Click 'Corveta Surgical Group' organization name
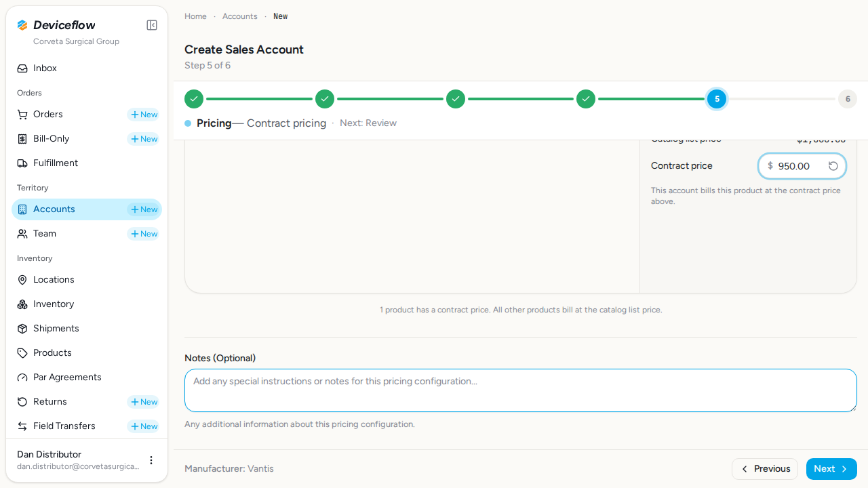Image resolution: width=868 pixels, height=488 pixels. point(76,41)
